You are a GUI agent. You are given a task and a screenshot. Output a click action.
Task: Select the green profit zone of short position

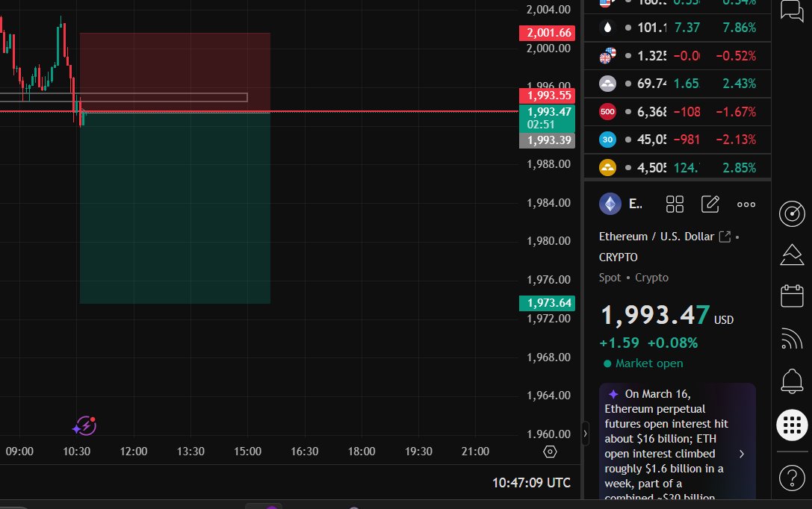pos(175,207)
